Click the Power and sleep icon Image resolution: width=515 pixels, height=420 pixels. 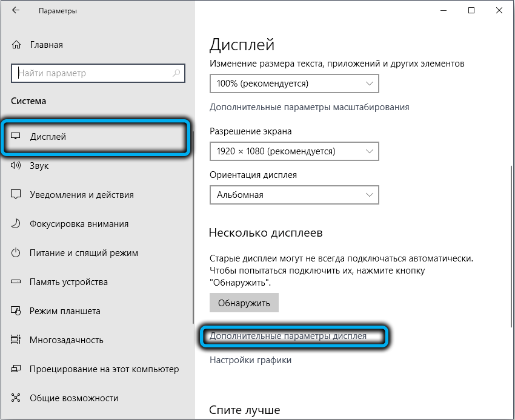coord(16,253)
